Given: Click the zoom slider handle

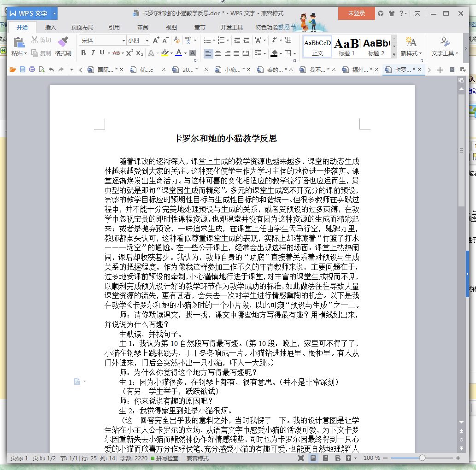Looking at the screenshot, I should click(422, 458).
